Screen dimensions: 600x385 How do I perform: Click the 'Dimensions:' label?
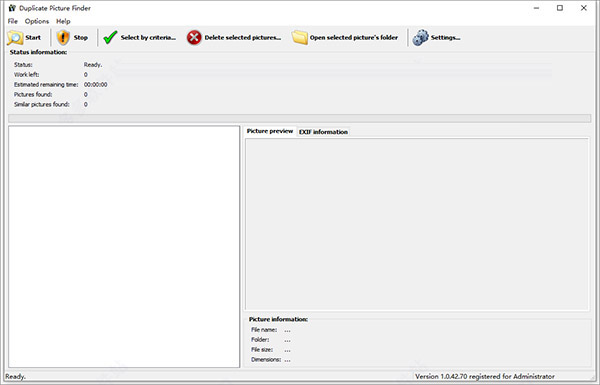point(266,360)
